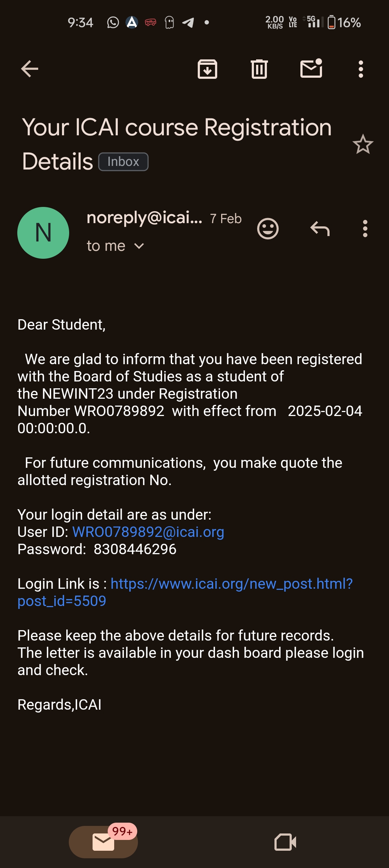Switch to the Meet video tab
Image resolution: width=389 pixels, height=868 pixels.
(x=285, y=842)
